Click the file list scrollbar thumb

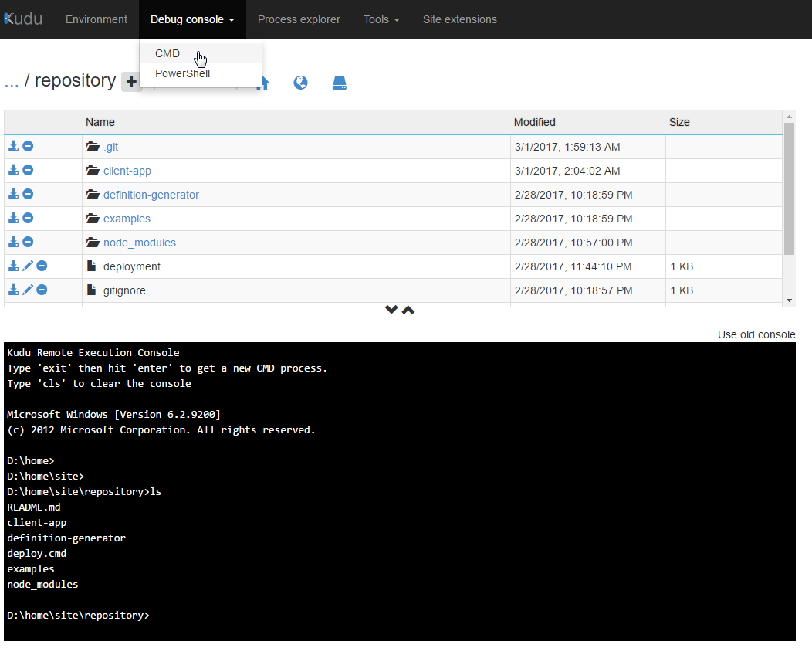pyautogui.click(x=789, y=188)
